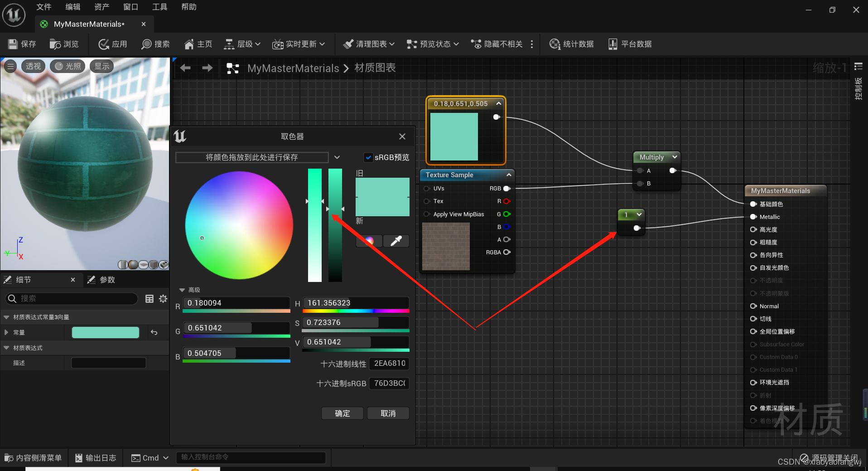Select sphere preview mesh shape

pyautogui.click(x=133, y=265)
